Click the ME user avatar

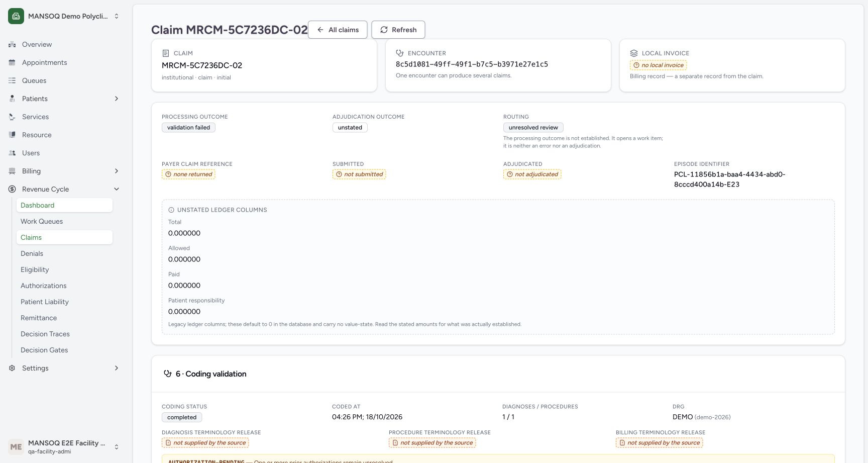pyautogui.click(x=16, y=446)
